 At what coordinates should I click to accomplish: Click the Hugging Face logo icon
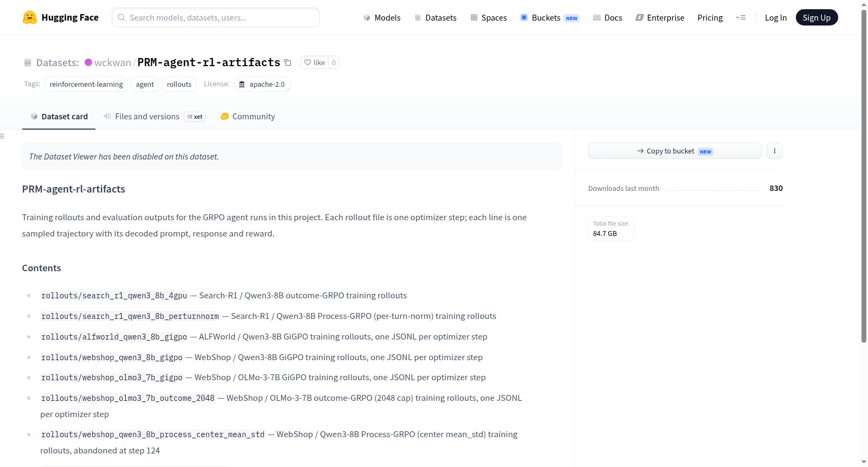(30, 17)
